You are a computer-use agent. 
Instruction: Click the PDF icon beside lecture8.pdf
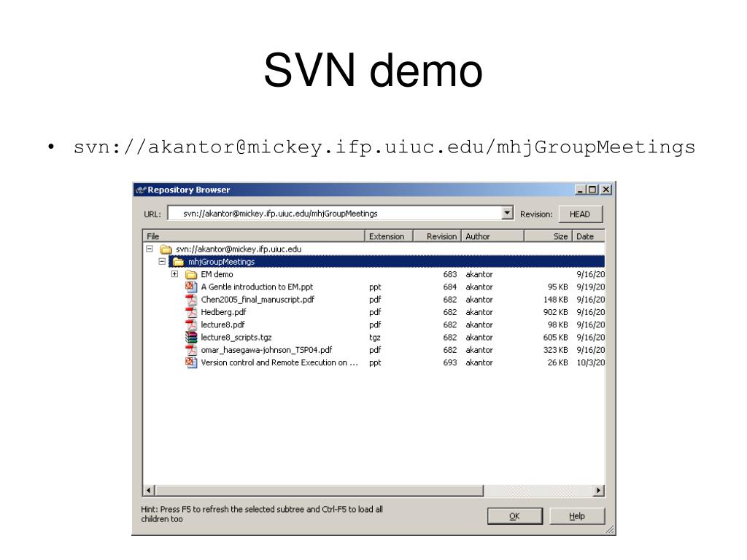[191, 324]
